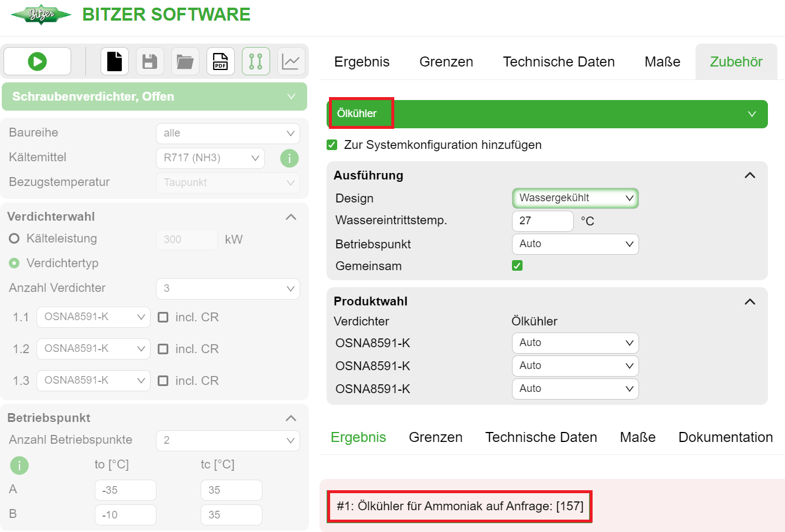Open the performance graph view
The width and height of the screenshot is (785, 532).
(290, 61)
